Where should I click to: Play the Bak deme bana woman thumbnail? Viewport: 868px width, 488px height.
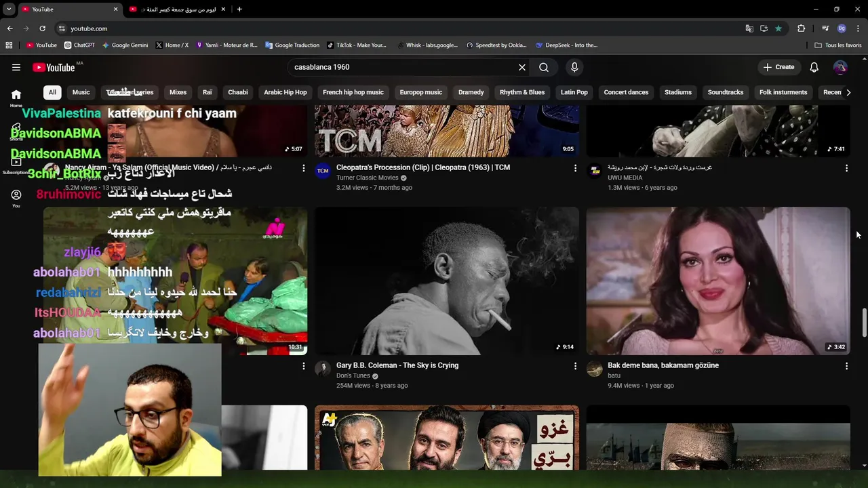(x=718, y=281)
